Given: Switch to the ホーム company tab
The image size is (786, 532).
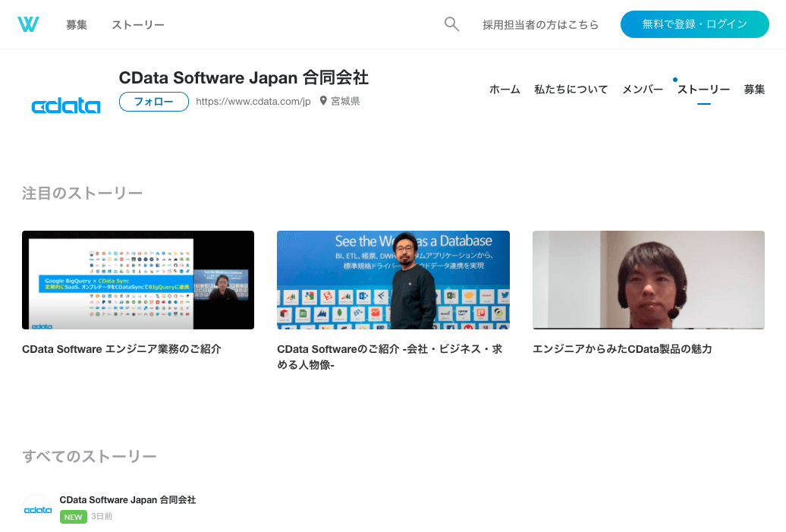Looking at the screenshot, I should pos(505,90).
